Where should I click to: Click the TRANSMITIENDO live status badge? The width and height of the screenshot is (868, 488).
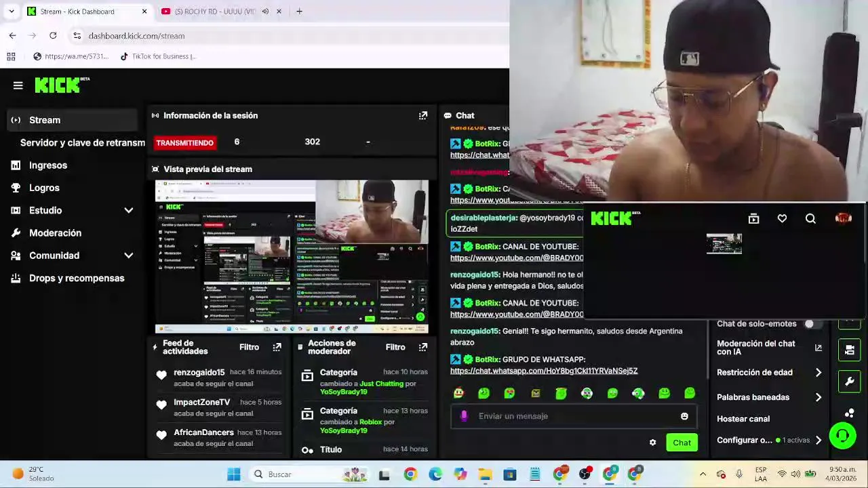click(x=184, y=142)
